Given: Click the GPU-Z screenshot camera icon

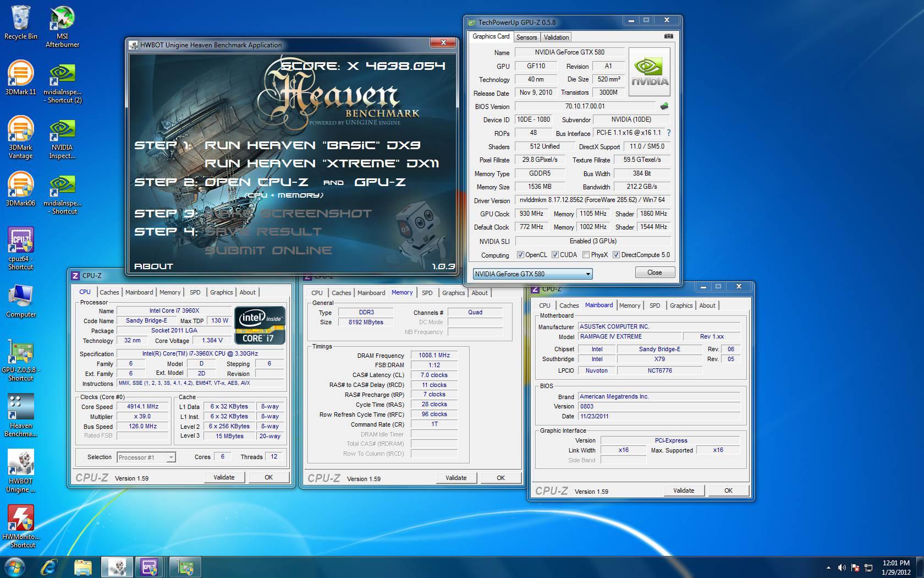Looking at the screenshot, I should pyautogui.click(x=668, y=36).
